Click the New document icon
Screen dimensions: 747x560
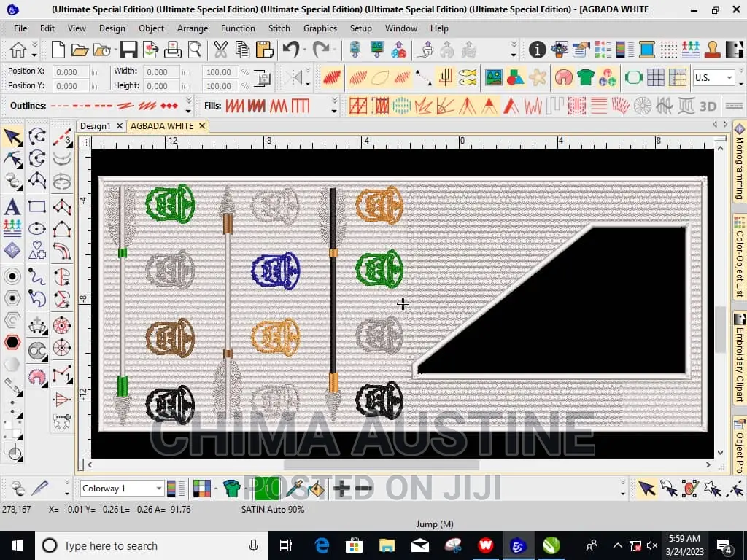[58, 50]
